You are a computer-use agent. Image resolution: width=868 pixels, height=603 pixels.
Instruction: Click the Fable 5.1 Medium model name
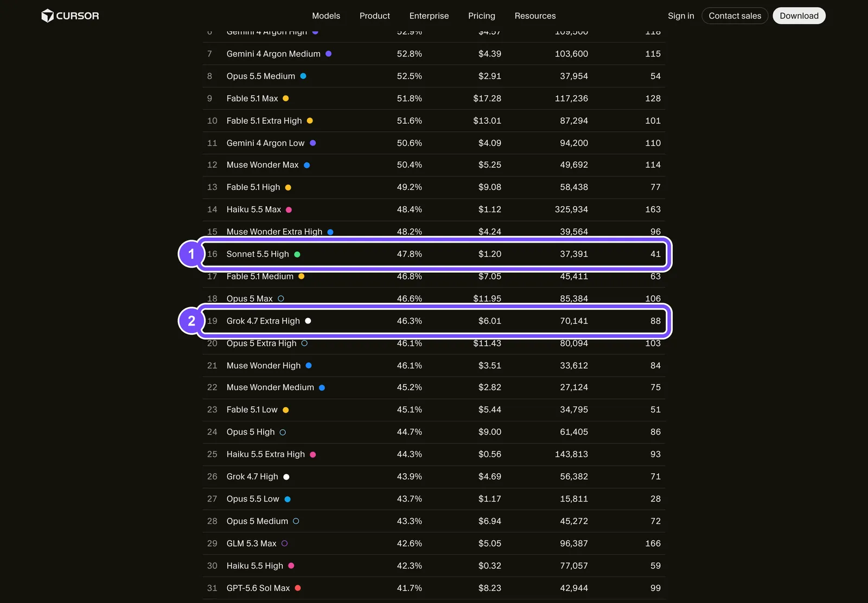[x=260, y=276]
